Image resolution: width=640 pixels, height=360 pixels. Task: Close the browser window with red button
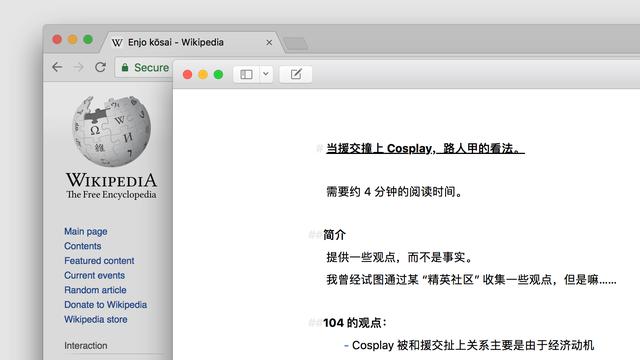coord(57,40)
